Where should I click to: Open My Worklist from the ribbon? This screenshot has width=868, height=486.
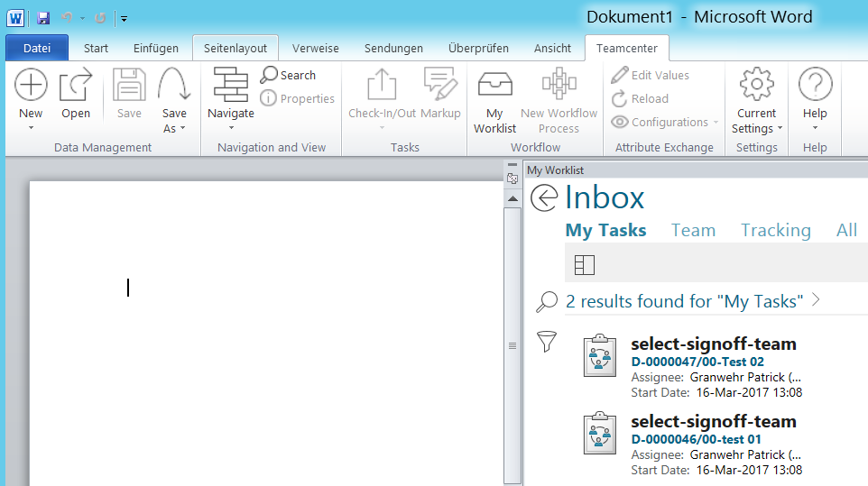[494, 87]
